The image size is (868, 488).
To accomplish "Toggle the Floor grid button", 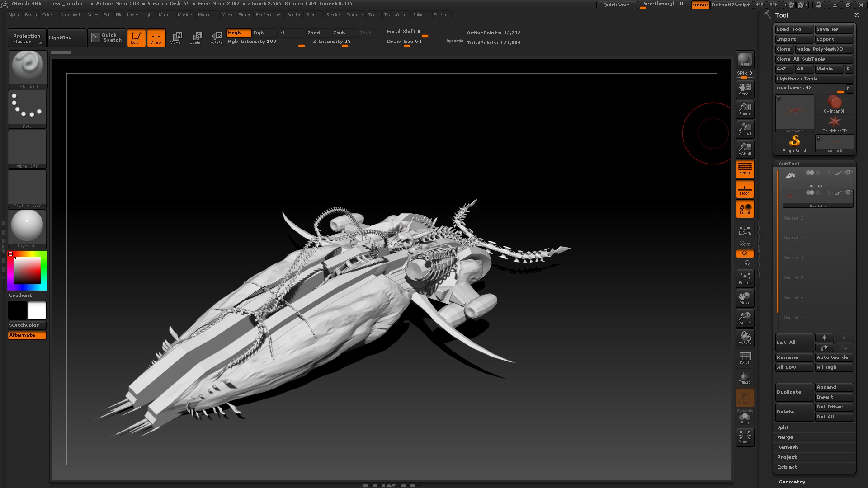I will [x=745, y=189].
